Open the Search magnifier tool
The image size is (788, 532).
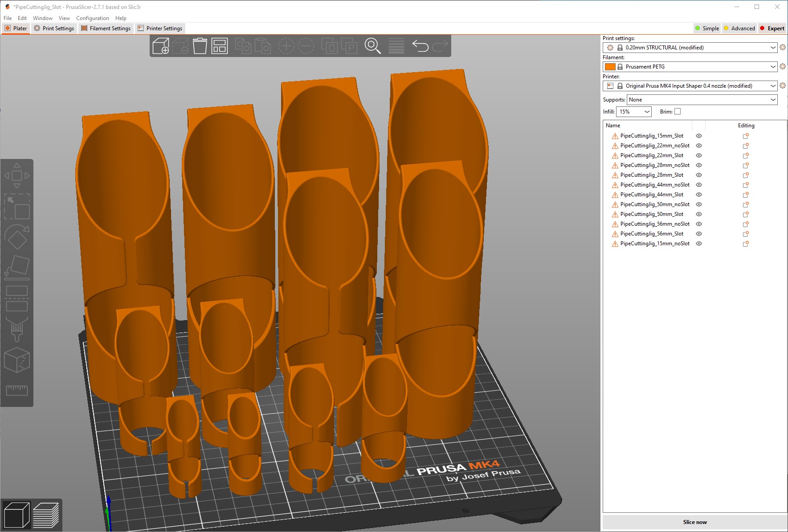(x=372, y=45)
